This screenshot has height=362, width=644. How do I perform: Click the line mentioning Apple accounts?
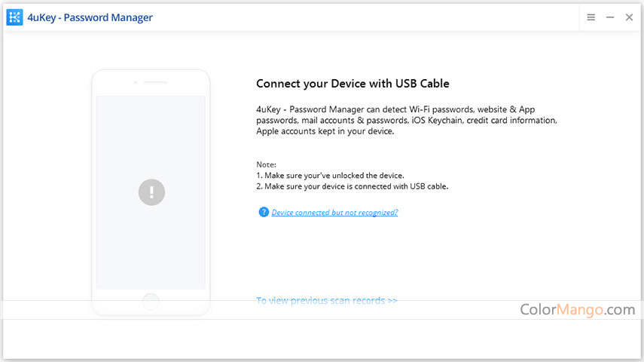click(325, 131)
